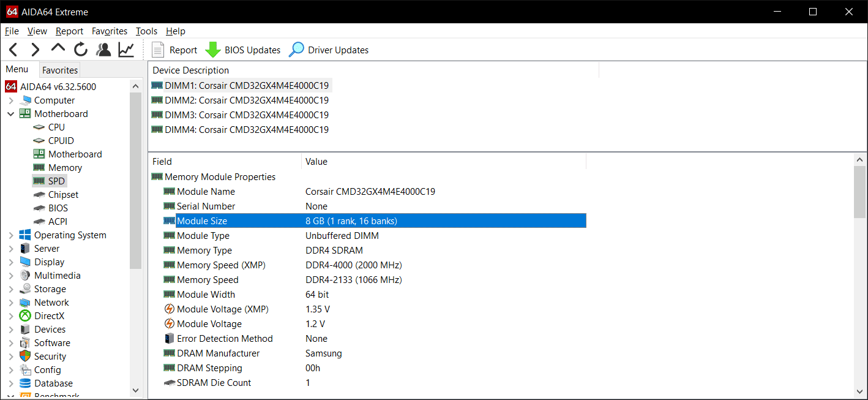Screen dimensions: 868x400
Task: Select the DRAM Manufacturer row
Action: [x=375, y=353]
